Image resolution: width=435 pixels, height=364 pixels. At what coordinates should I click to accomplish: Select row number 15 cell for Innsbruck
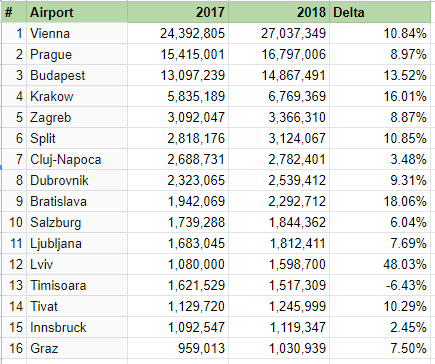(14, 327)
